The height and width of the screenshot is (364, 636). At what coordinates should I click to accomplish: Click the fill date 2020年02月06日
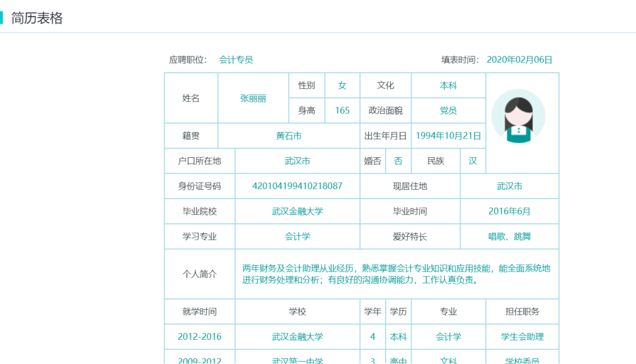coord(521,59)
